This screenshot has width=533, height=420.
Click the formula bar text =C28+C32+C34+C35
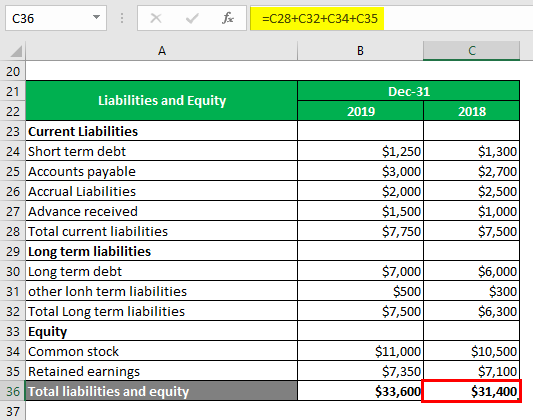click(320, 18)
